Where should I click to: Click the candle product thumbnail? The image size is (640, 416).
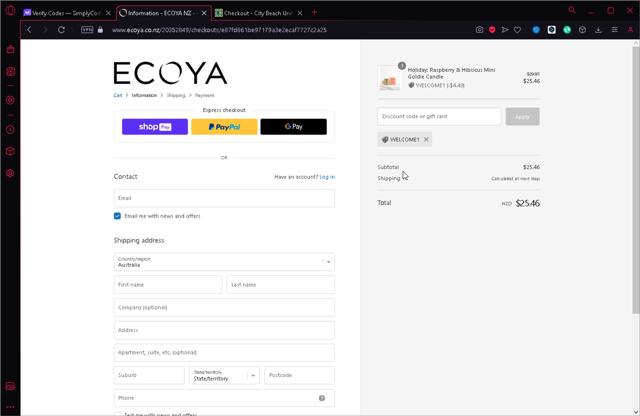click(x=390, y=78)
